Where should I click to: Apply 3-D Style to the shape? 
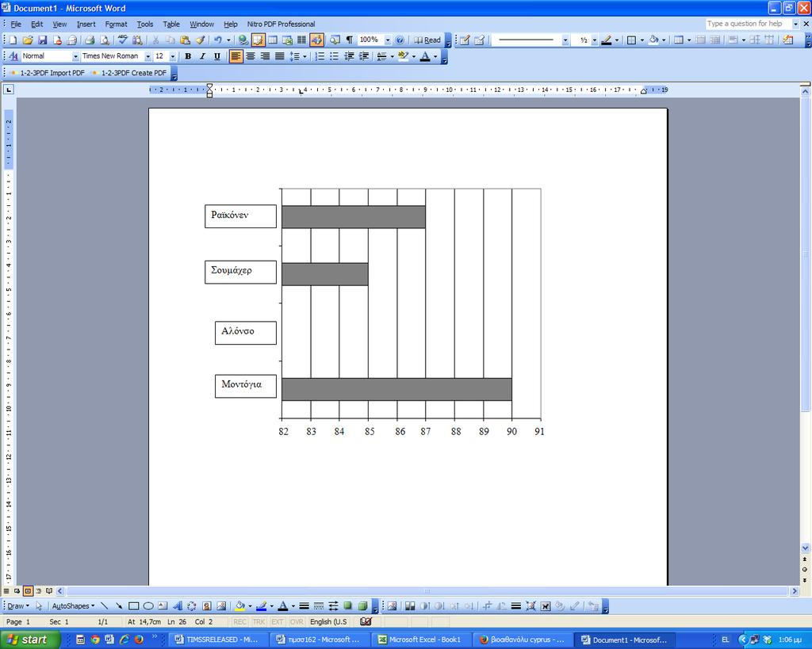(x=362, y=606)
